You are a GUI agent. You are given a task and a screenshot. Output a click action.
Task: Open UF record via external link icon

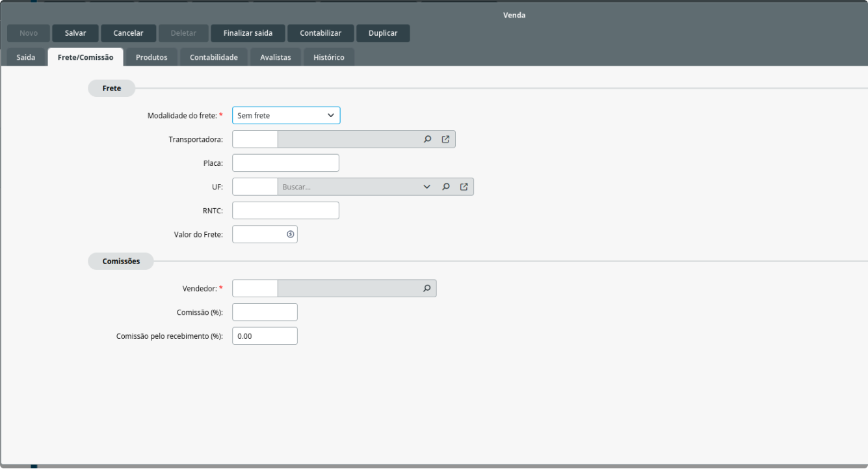[464, 187]
